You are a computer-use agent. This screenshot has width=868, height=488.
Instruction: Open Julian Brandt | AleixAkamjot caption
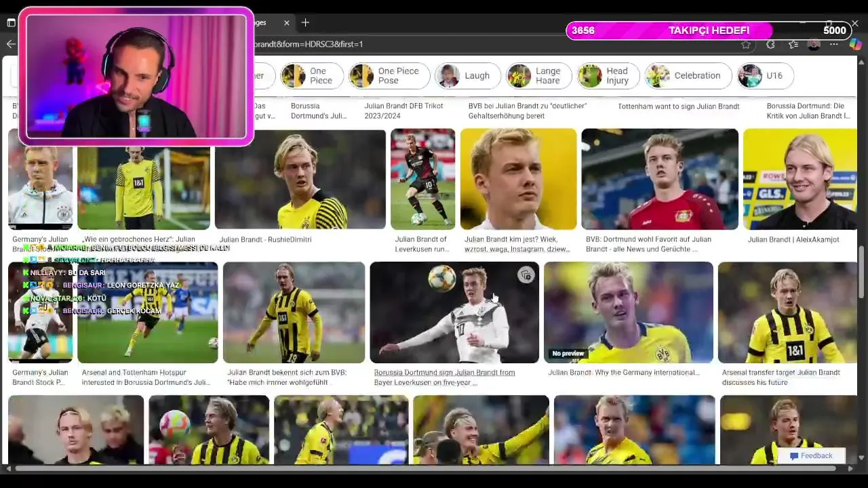[x=793, y=239]
